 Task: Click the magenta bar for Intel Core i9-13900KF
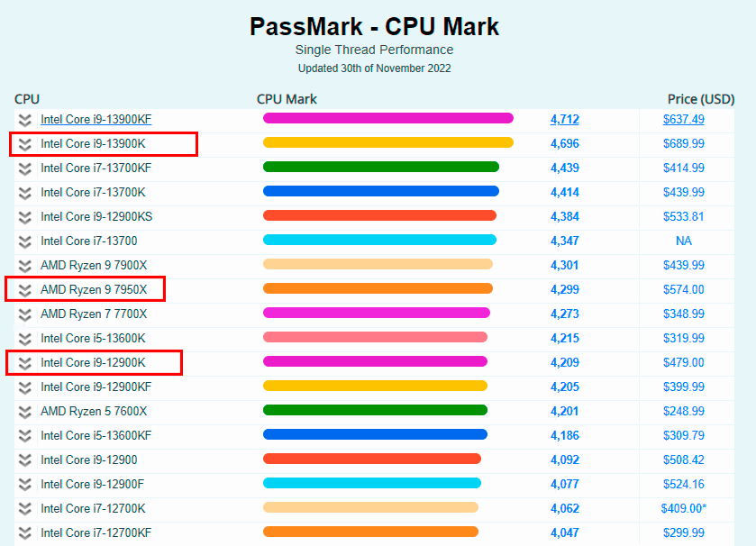click(x=387, y=118)
